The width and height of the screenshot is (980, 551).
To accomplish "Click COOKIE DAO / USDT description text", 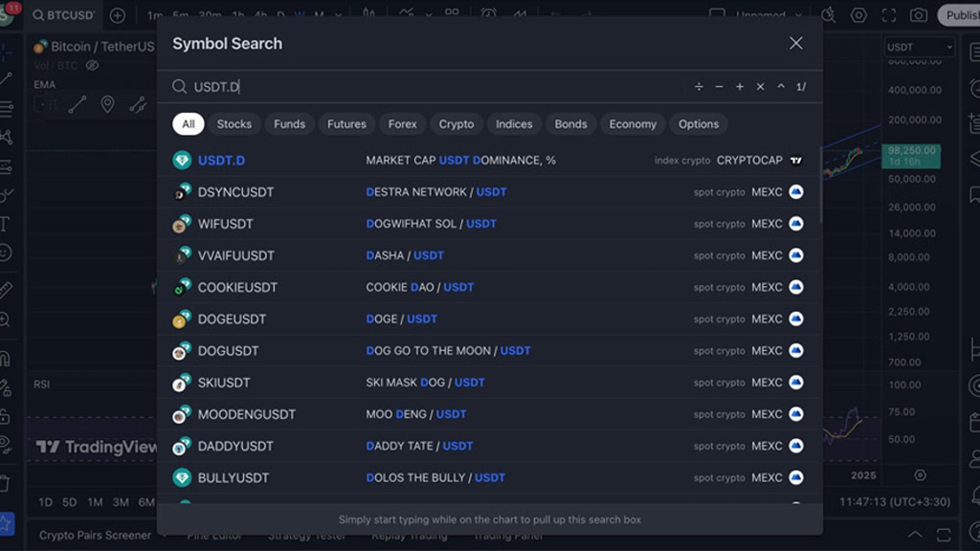I will [x=419, y=287].
